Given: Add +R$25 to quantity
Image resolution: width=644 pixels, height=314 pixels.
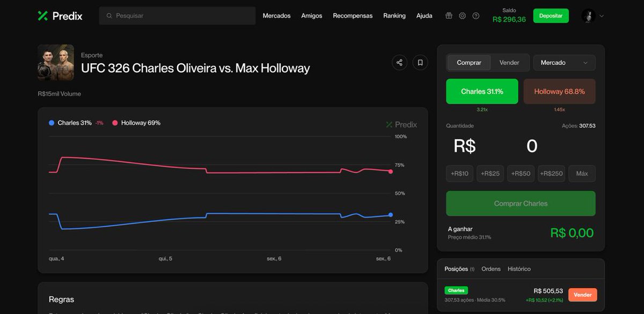Looking at the screenshot, I should (x=491, y=174).
